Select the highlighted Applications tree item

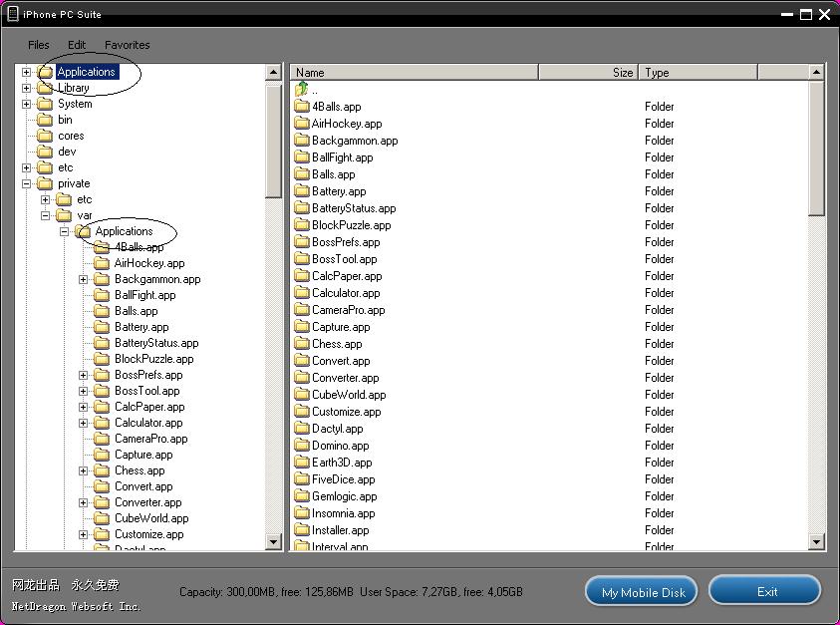[x=86, y=72]
